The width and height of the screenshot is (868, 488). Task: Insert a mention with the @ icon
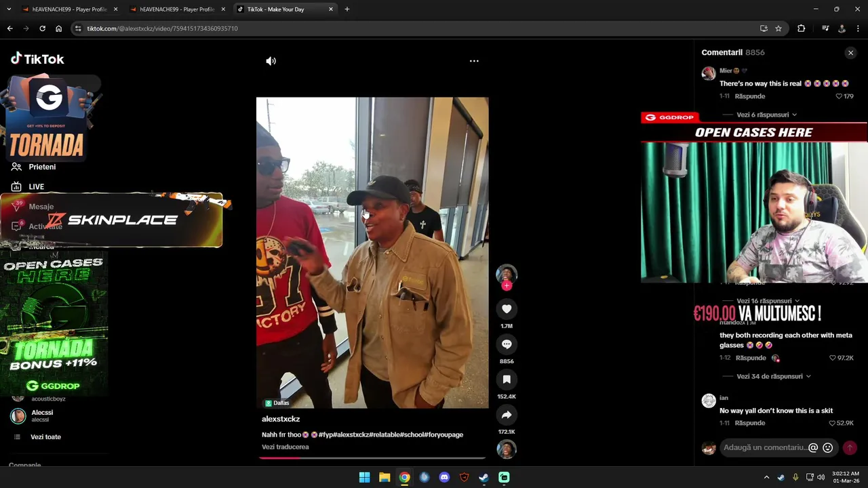tap(813, 447)
